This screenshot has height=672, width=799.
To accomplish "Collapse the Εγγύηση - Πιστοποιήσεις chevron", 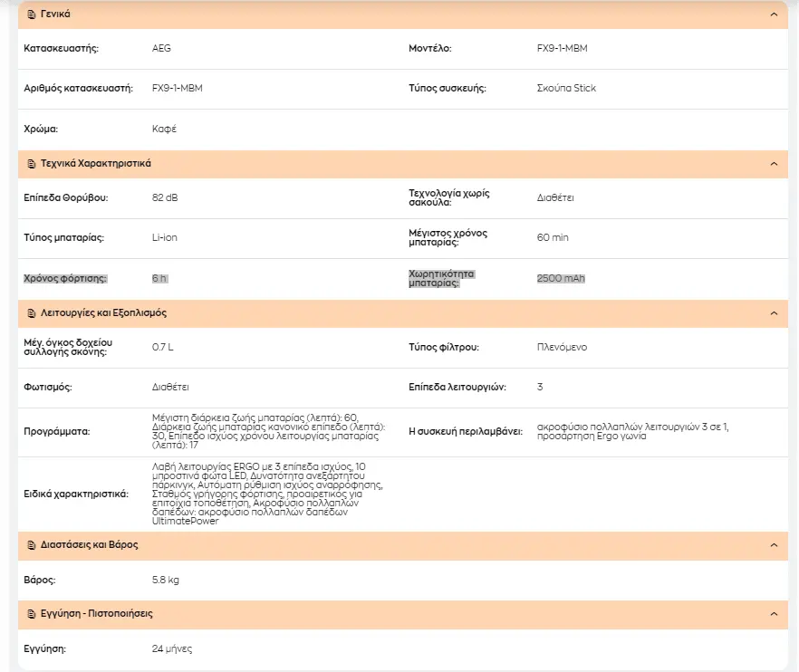I will pos(774,614).
